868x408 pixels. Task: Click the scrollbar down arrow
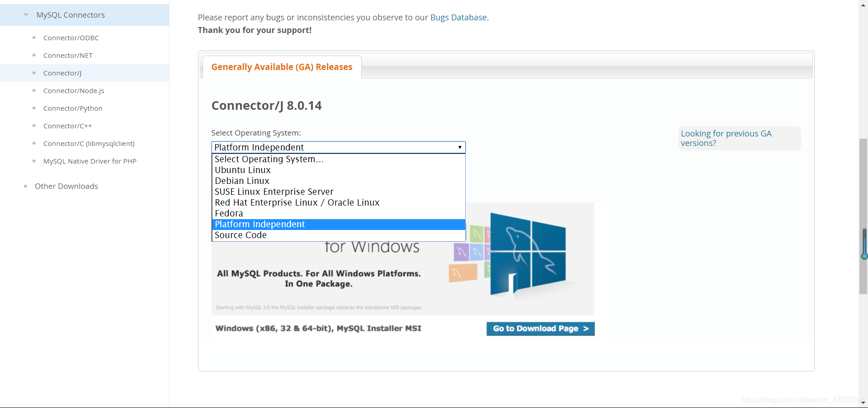pos(863,403)
